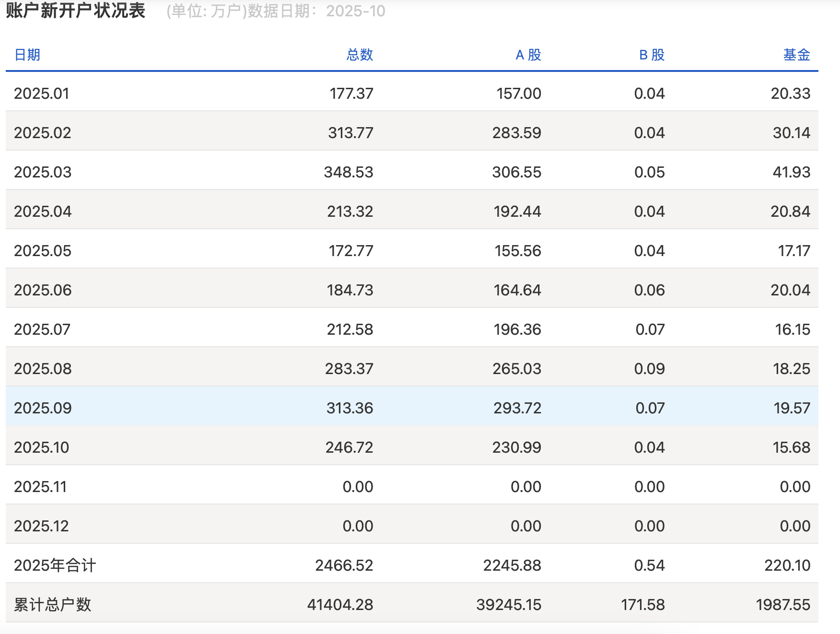The width and height of the screenshot is (840, 634).
Task: Click the 总数 value 2466.52 in totals
Action: tap(343, 565)
